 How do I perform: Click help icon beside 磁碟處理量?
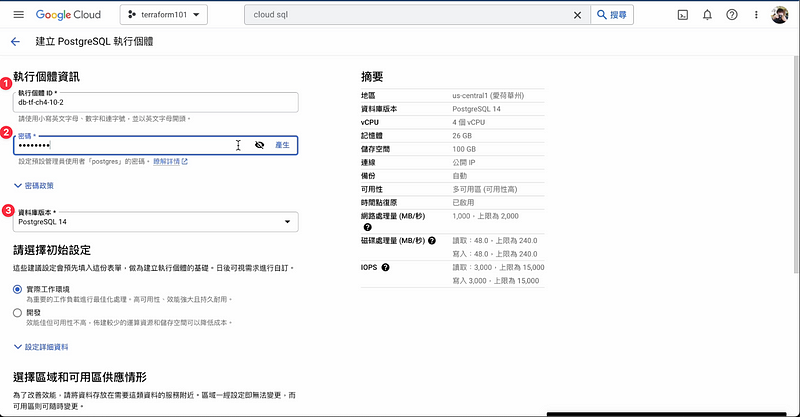pyautogui.click(x=432, y=240)
